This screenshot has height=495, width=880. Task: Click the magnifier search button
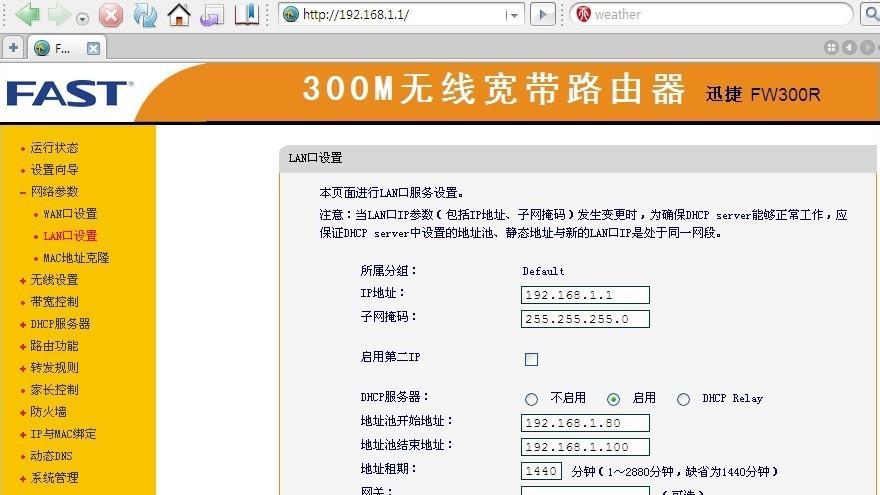click(871, 15)
